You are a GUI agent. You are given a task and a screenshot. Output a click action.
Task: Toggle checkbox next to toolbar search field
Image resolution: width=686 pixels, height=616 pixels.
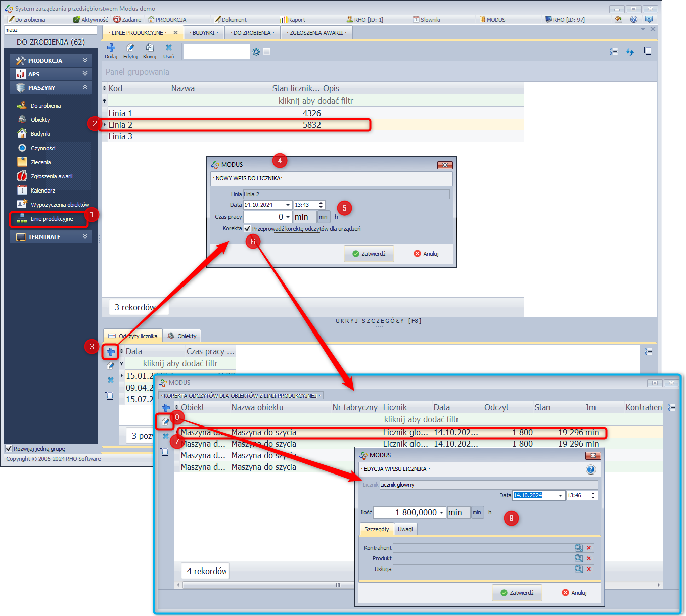coord(267,51)
